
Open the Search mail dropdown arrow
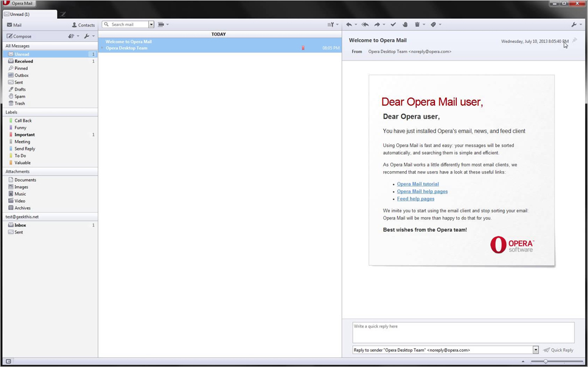(151, 24)
